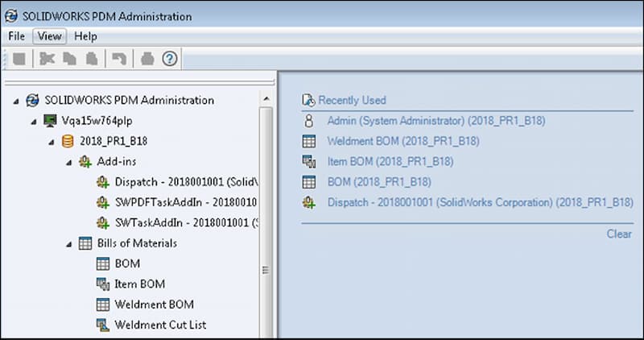The height and width of the screenshot is (340, 644).
Task: Select Weldment BOM in the tree
Action: coord(154,305)
